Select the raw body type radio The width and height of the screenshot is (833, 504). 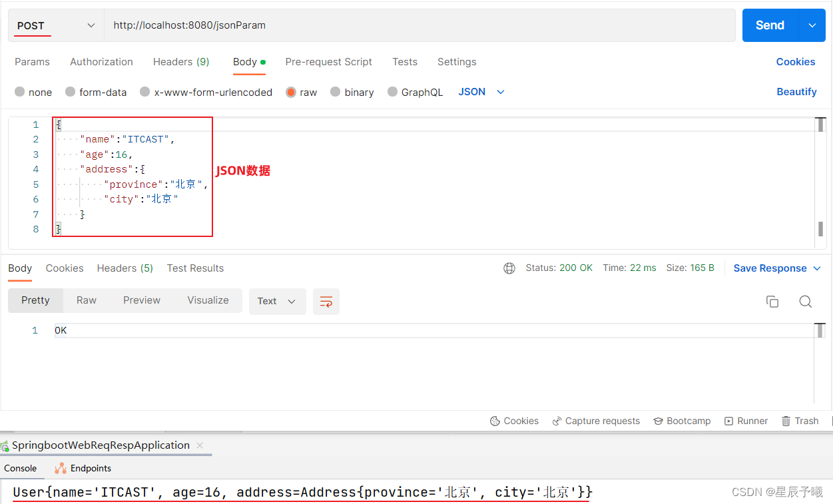click(x=291, y=92)
